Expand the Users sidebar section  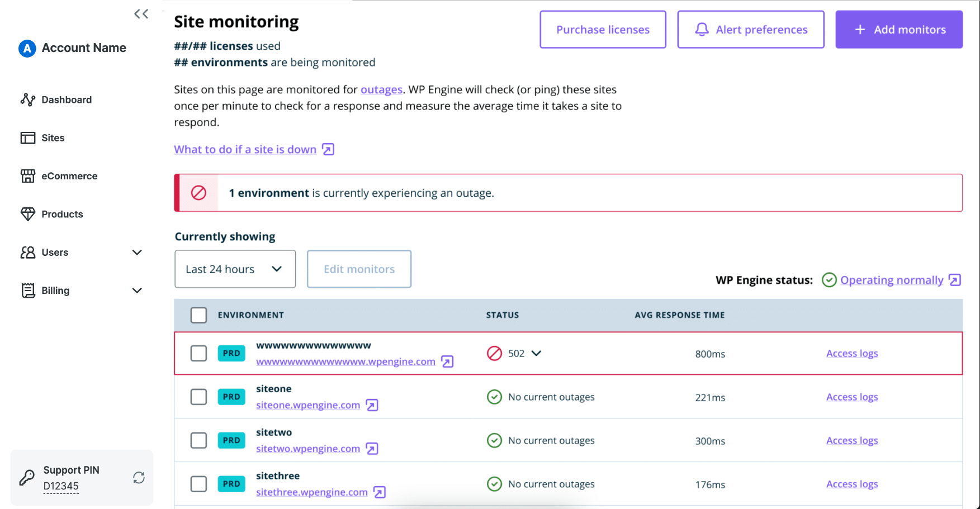(x=137, y=252)
